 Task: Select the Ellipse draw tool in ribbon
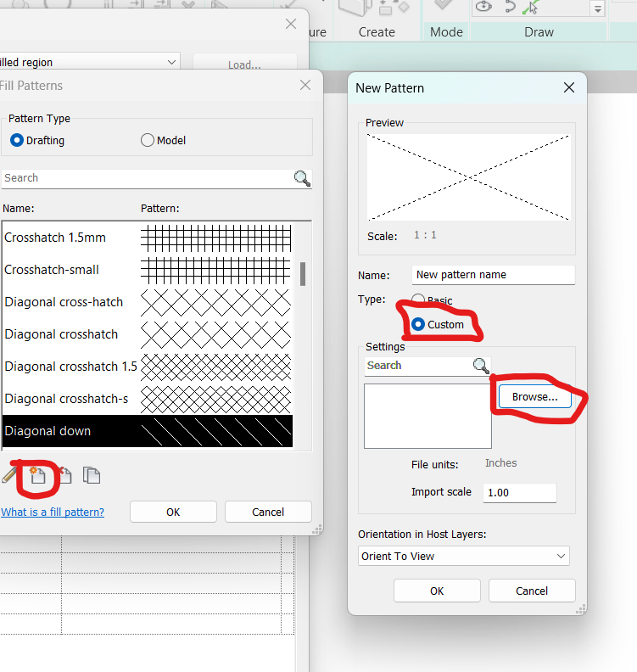tap(483, 6)
